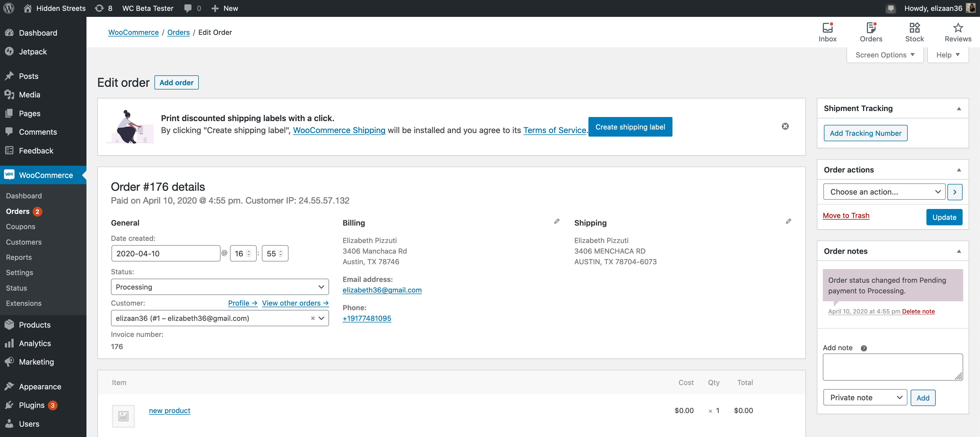Open the Private note type dropdown
This screenshot has height=437, width=980.
[x=865, y=398]
